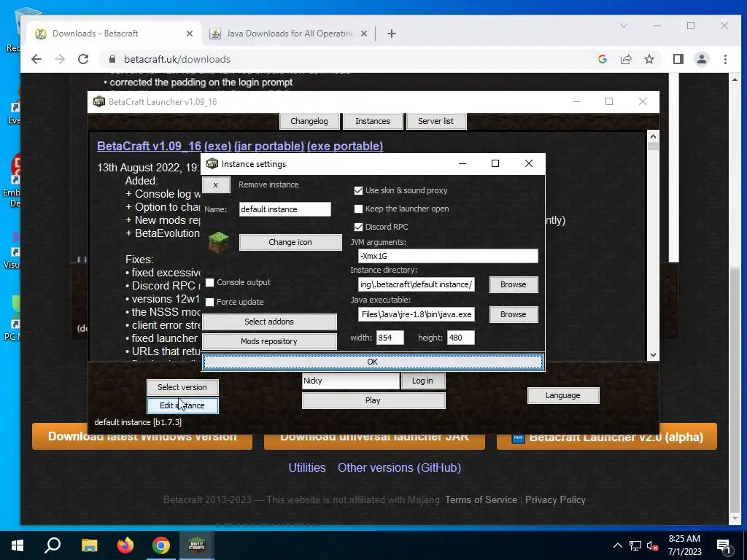
Task: Bookmark this page with star icon
Action: (x=649, y=59)
